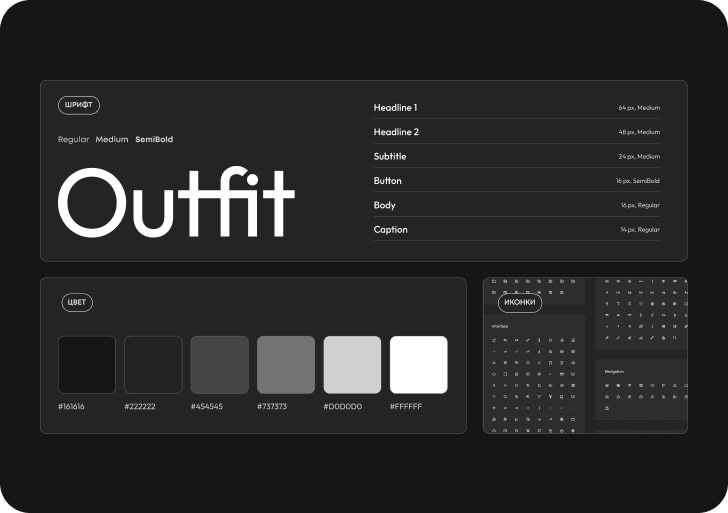Click the ЦВЕТ tag pill

(77, 302)
